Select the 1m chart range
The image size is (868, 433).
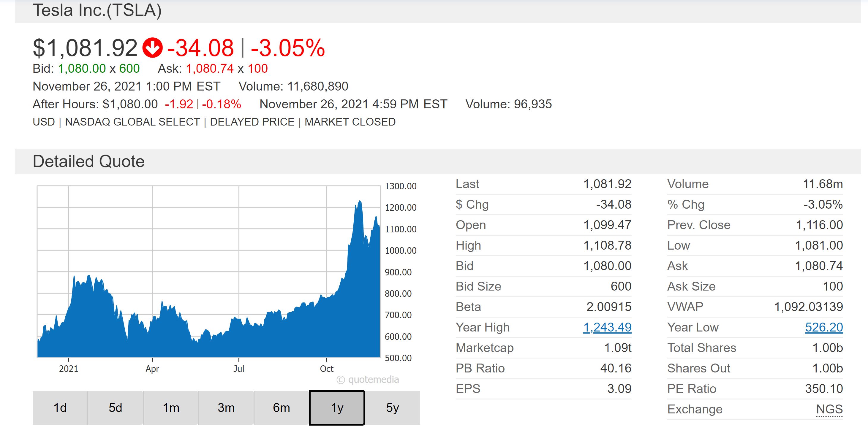pyautogui.click(x=171, y=408)
